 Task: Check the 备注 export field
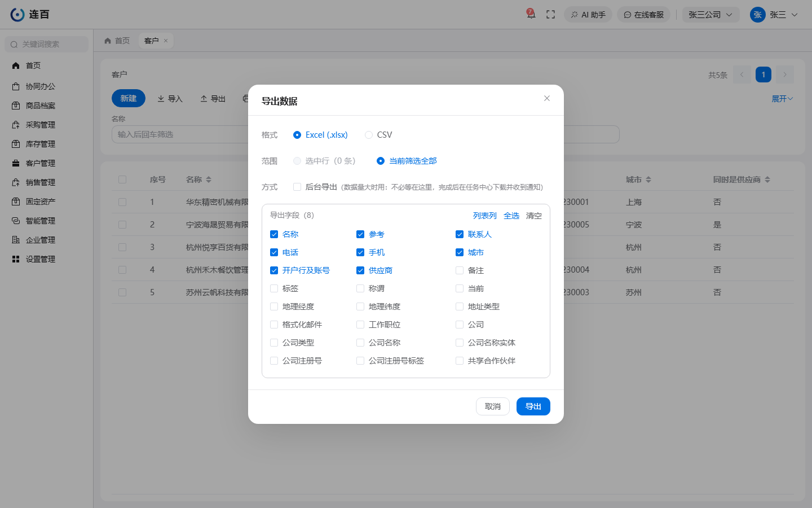pos(460,270)
